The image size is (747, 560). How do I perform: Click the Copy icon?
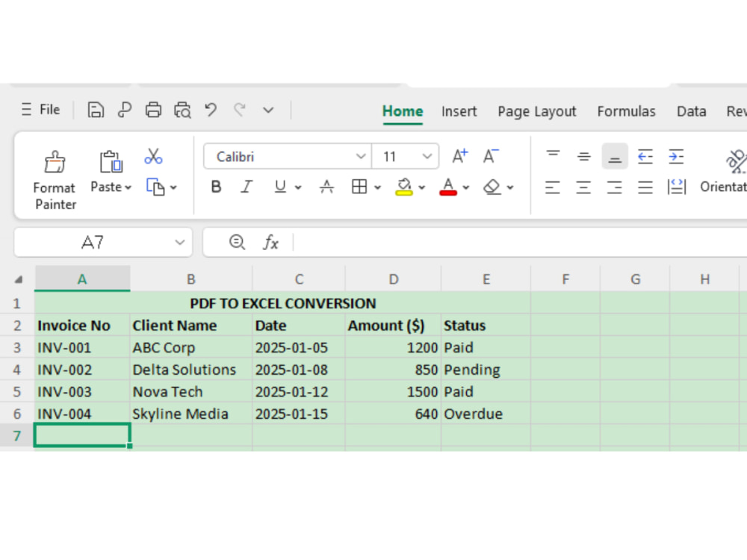click(x=155, y=187)
